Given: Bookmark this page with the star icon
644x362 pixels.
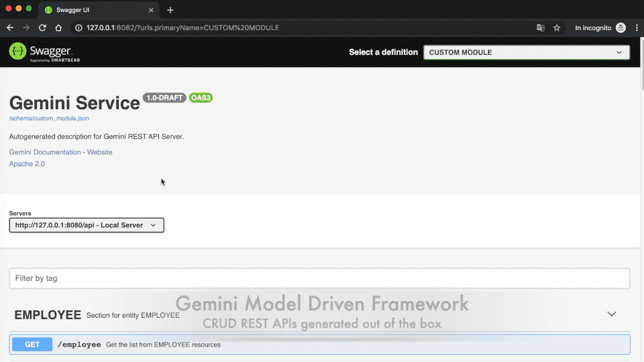Looking at the screenshot, I should [557, 28].
